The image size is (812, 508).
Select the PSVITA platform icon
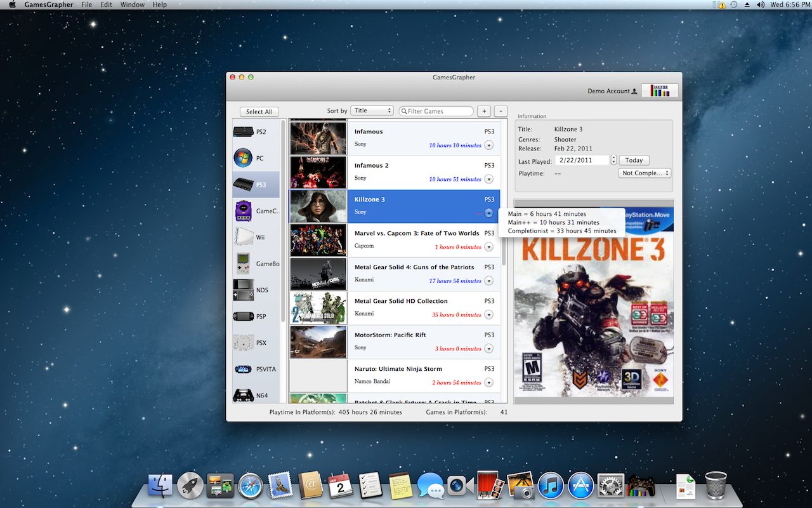[243, 369]
